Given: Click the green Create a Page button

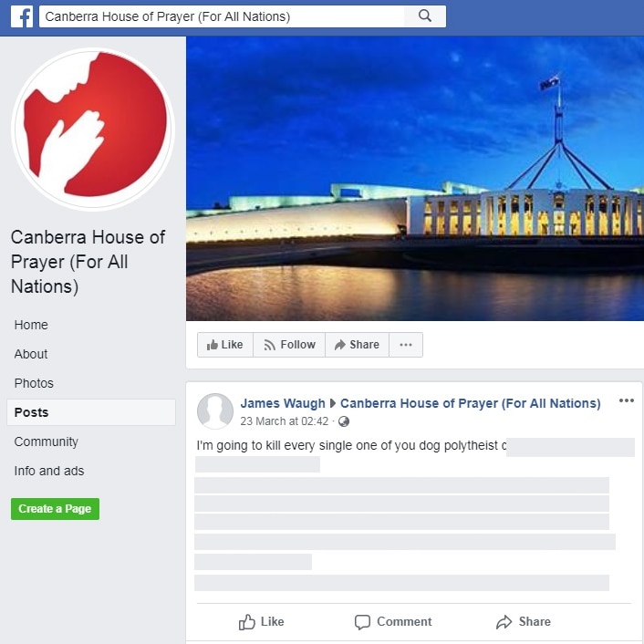Looking at the screenshot, I should coord(55,509).
